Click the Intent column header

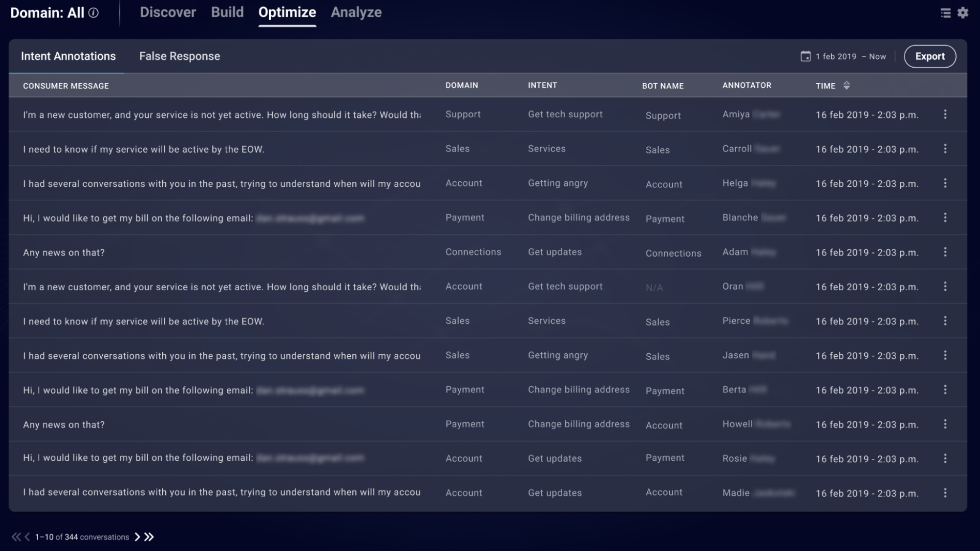[542, 86]
